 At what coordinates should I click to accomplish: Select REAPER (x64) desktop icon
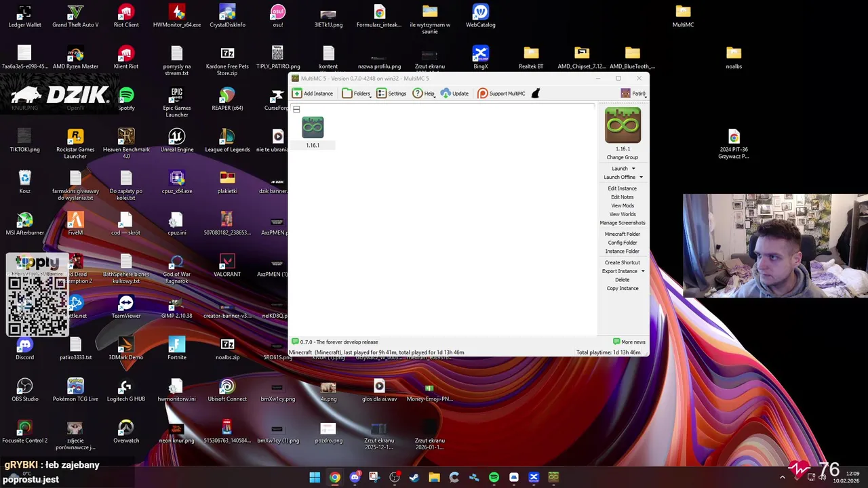point(227,100)
